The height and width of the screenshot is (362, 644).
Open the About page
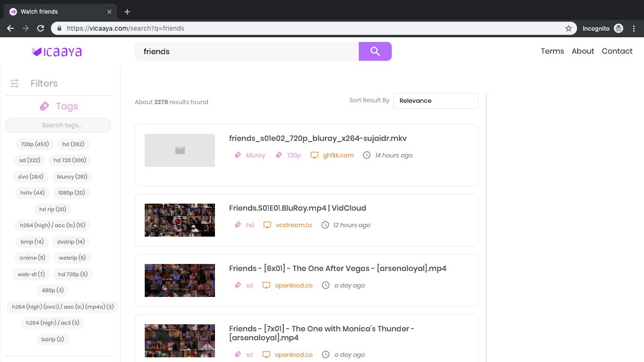583,51
